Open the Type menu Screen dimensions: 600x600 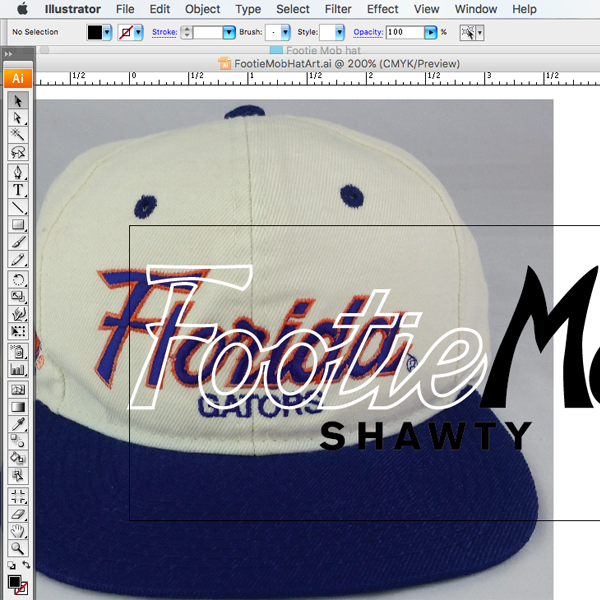pyautogui.click(x=248, y=9)
